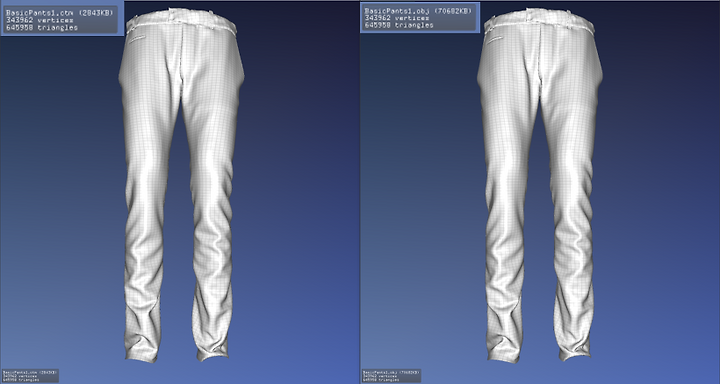Click 645958 triangles text in the ctm view

coord(42,28)
